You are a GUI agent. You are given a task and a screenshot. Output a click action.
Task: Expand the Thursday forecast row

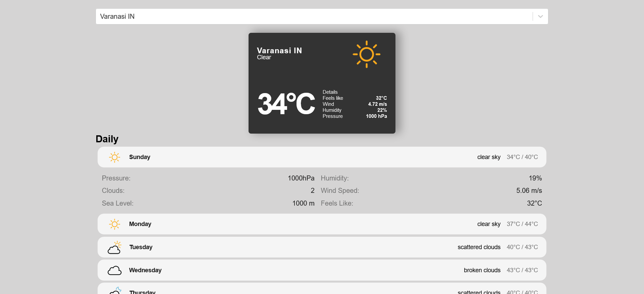[x=322, y=289]
